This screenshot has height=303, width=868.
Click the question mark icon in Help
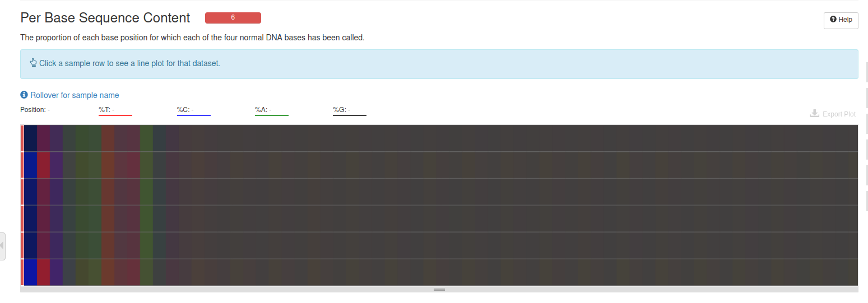833,20
